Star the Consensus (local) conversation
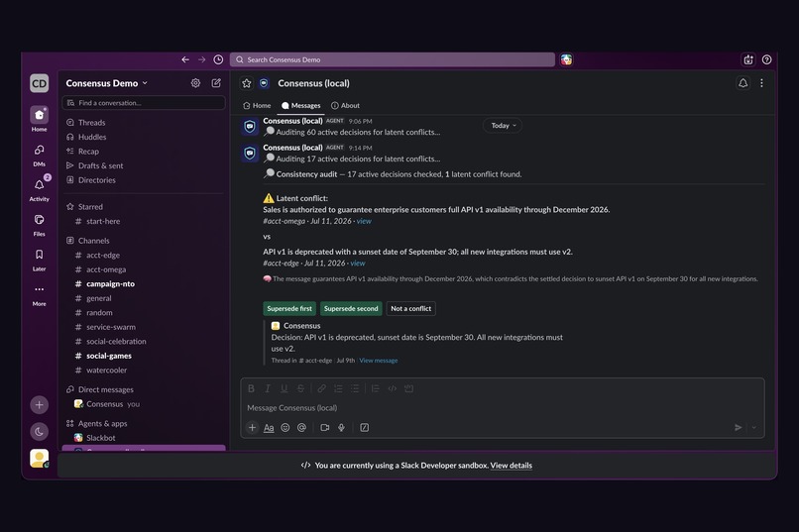Screen dimensions: 799x532 point(247,83)
